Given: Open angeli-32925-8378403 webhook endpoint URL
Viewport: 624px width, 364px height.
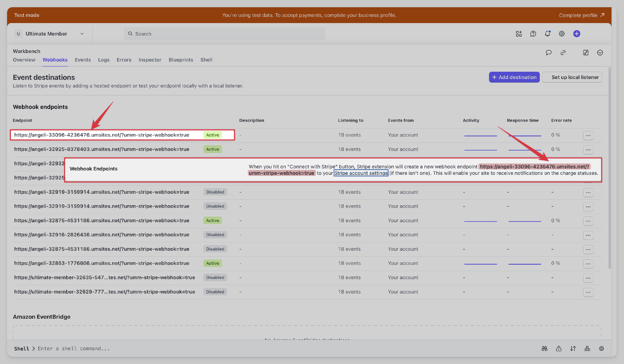Looking at the screenshot, I should pos(102,149).
